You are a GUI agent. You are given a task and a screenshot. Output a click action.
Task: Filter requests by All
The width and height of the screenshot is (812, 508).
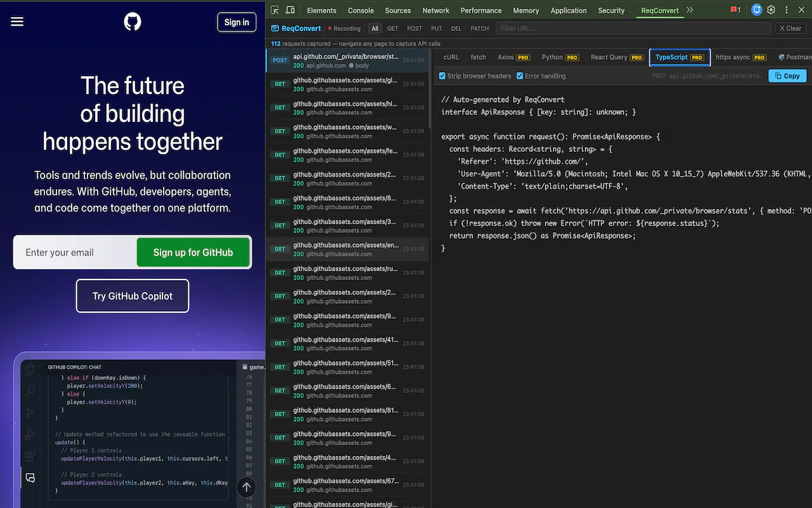coord(375,29)
